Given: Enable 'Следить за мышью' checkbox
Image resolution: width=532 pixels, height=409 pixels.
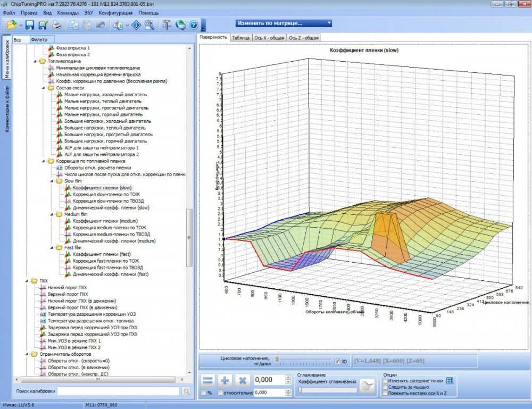Looking at the screenshot, I should [x=386, y=387].
